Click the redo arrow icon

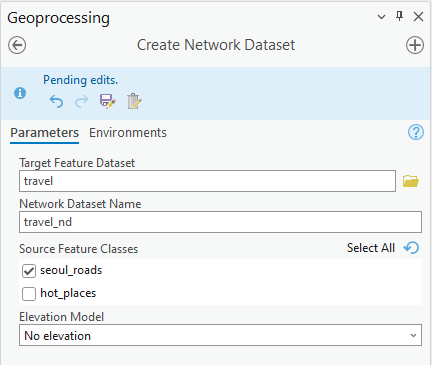pos(82,101)
